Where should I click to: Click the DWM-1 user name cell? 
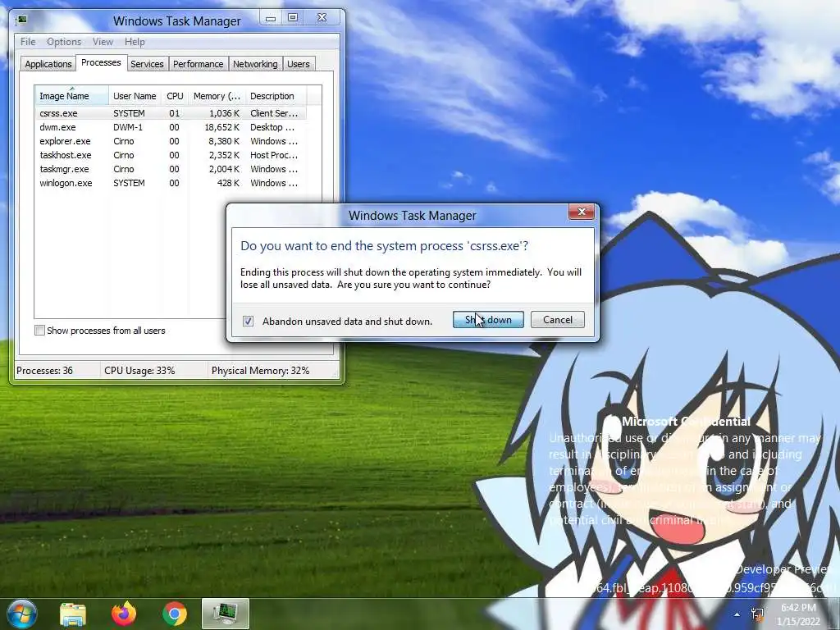tap(128, 127)
